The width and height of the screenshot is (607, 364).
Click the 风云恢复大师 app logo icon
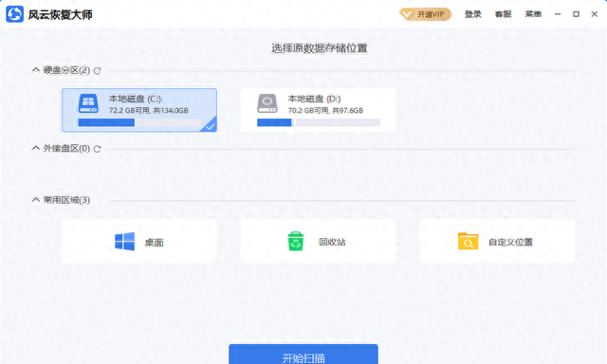(15, 14)
